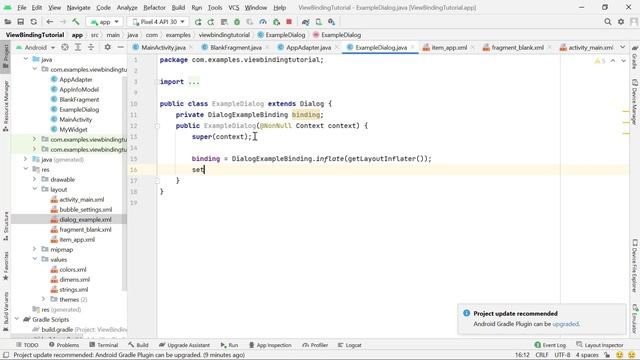This screenshot has height=360, width=640.
Task: Click select opened file target icon
Action: click(65, 47)
